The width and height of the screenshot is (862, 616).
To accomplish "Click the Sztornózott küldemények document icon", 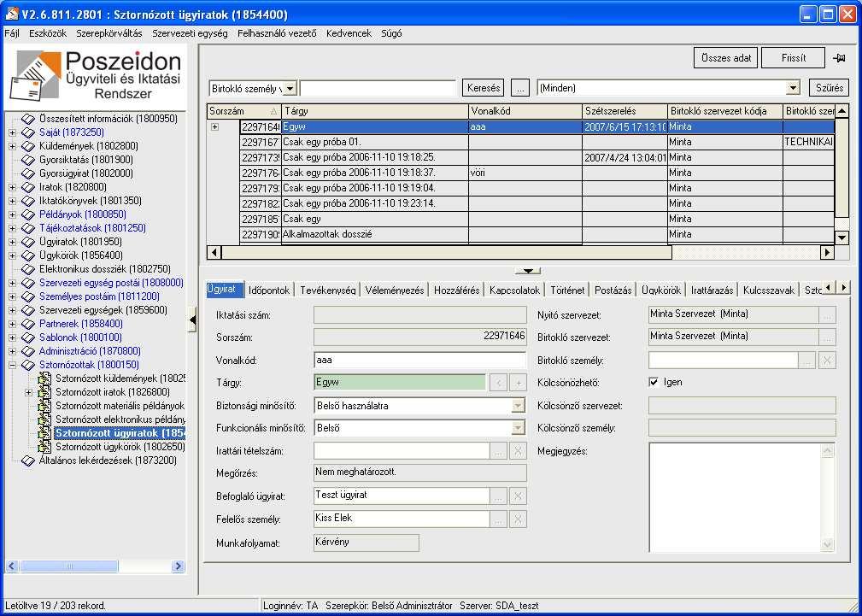I will (x=44, y=378).
